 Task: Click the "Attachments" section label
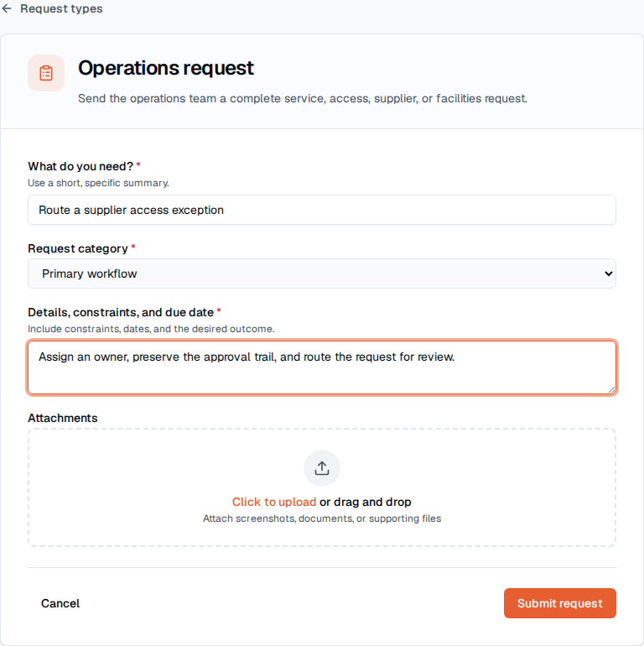coord(63,418)
